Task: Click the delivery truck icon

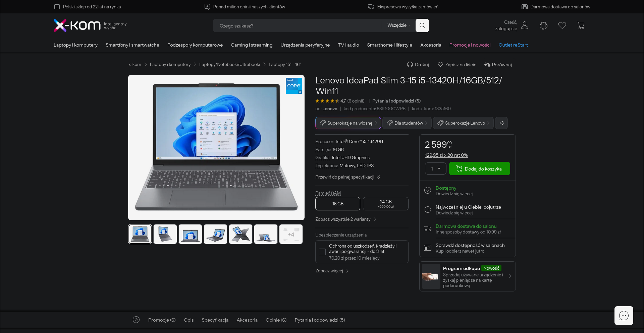Action: [x=428, y=228]
